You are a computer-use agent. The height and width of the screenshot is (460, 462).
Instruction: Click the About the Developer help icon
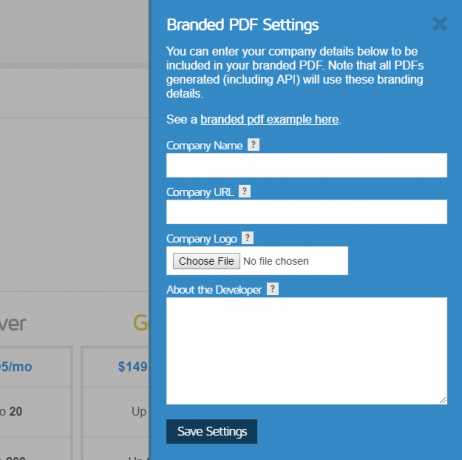(x=273, y=289)
